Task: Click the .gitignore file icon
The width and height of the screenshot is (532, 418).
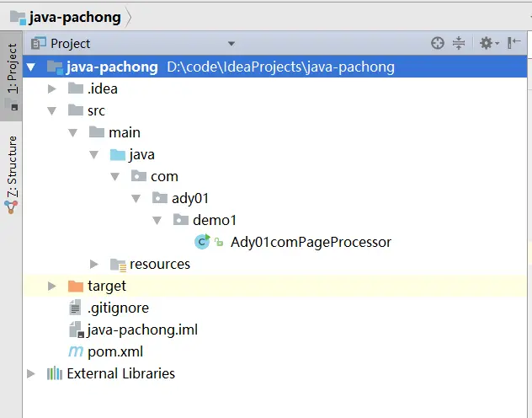Action: (75, 308)
